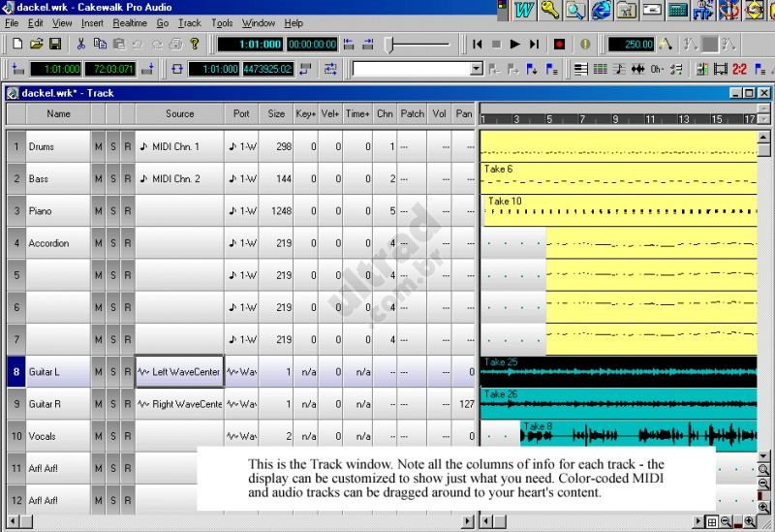This screenshot has height=532, width=775.
Task: Click the Name column header
Action: coord(58,113)
